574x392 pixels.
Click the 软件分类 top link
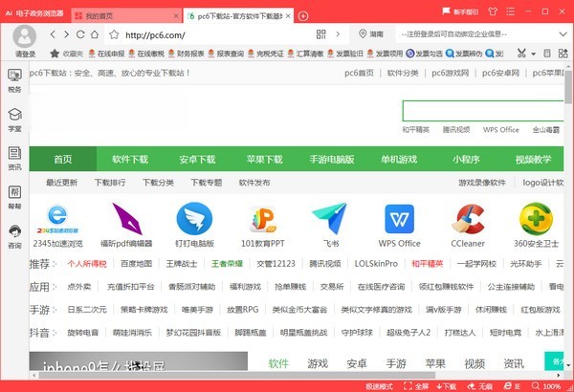tap(403, 73)
